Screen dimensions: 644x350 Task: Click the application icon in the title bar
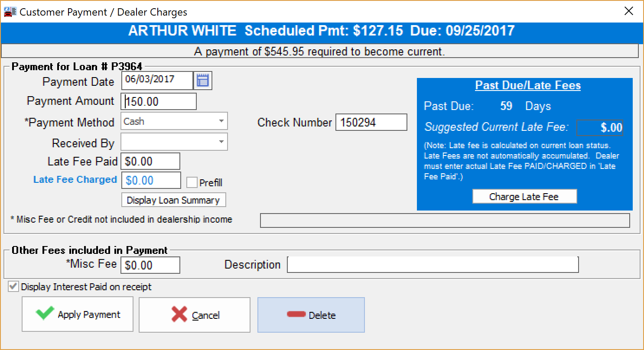coord(9,11)
